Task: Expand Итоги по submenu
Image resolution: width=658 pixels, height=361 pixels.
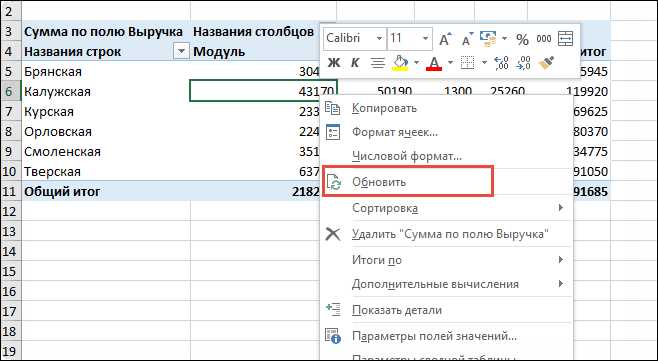Action: (x=561, y=260)
